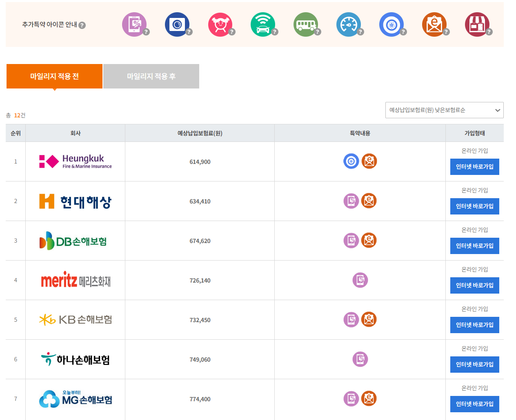
Task: Click the 현대해상 company logo
Action: [76, 201]
